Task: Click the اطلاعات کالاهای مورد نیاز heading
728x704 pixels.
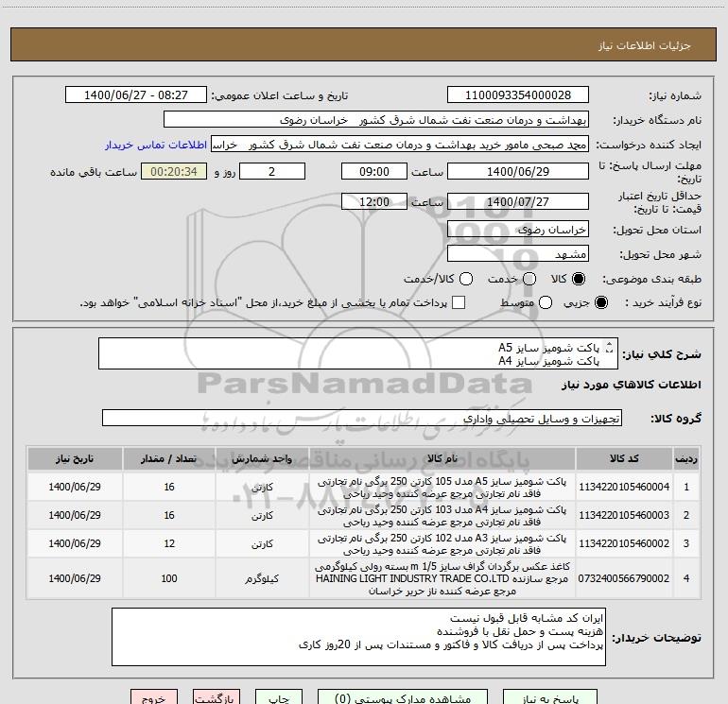Action: (631, 385)
